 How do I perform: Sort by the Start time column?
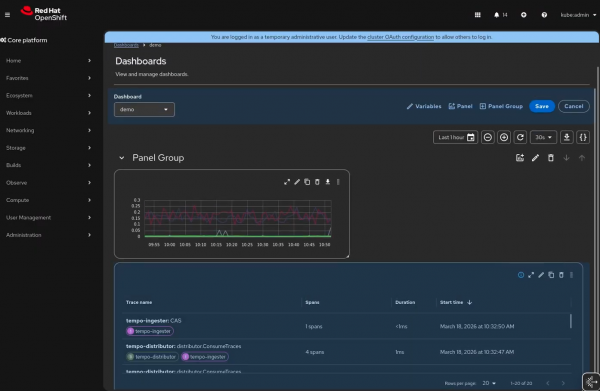pos(456,302)
